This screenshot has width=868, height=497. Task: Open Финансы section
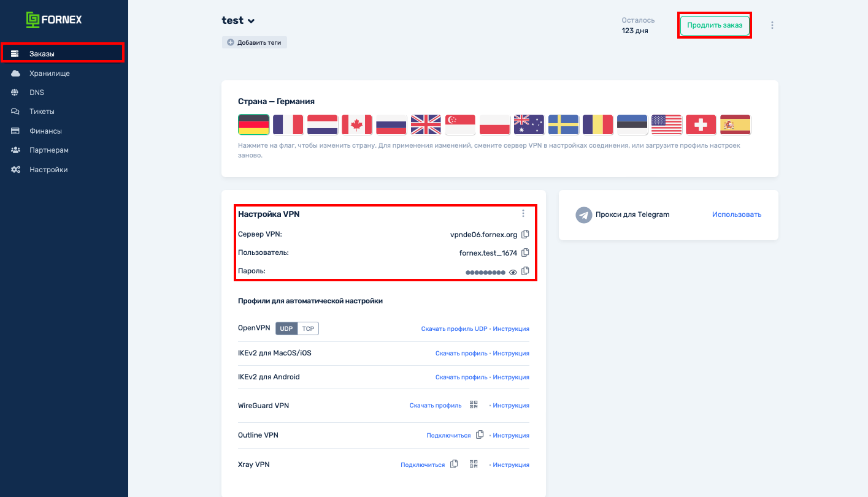coord(45,131)
